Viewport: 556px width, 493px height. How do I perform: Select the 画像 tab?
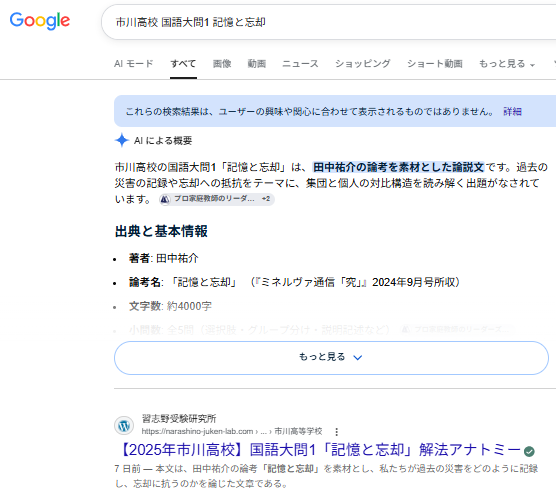(x=222, y=64)
